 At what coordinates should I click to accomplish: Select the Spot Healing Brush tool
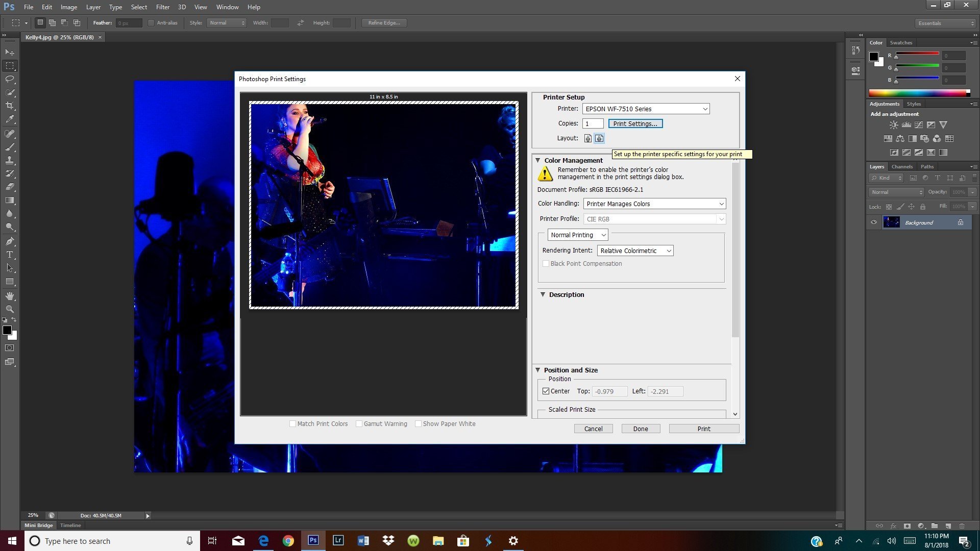click(10, 134)
